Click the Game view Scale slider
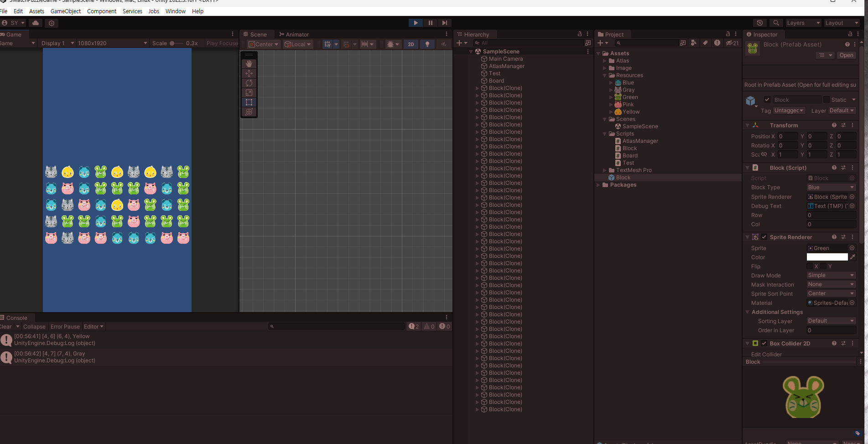The height and width of the screenshot is (444, 868). pos(177,43)
